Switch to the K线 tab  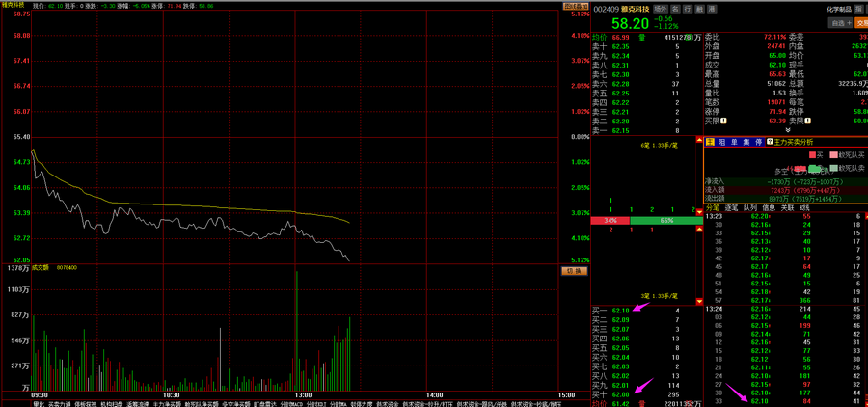point(805,207)
